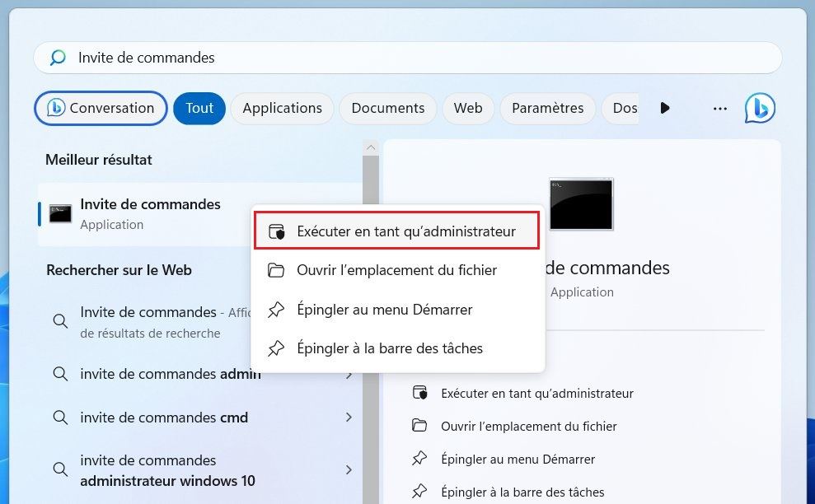Choose Exécuter en tant qu'administrateur in context menu

396,231
